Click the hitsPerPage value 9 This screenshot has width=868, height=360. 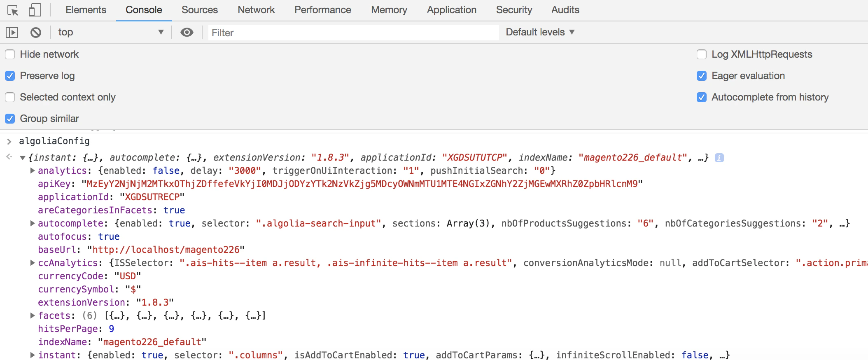112,329
